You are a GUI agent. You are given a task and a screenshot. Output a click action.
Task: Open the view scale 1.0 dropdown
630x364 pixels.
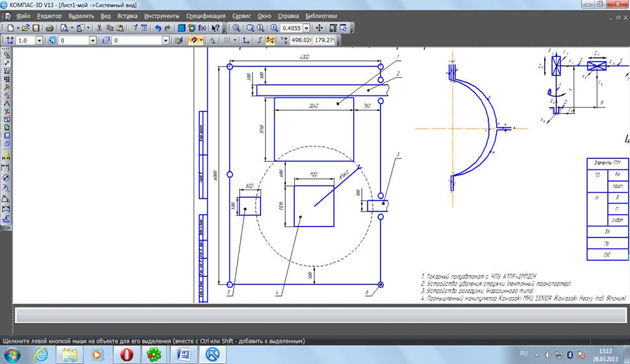coord(39,40)
